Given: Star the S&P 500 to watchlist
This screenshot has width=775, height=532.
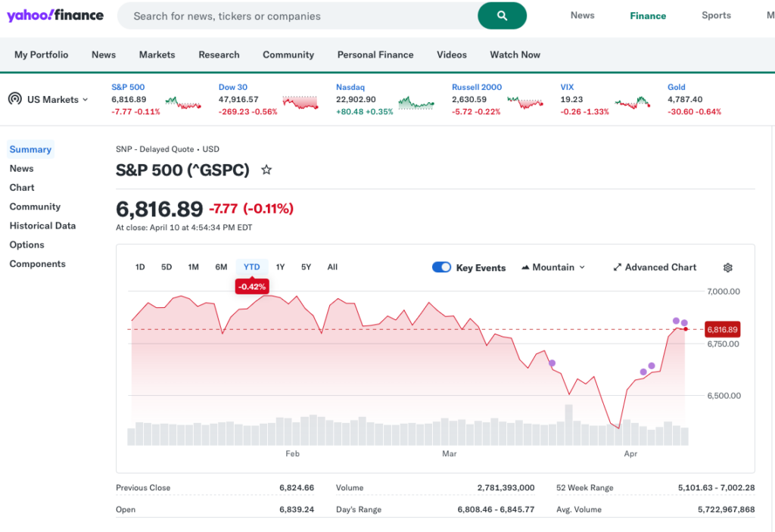Looking at the screenshot, I should click(x=266, y=170).
